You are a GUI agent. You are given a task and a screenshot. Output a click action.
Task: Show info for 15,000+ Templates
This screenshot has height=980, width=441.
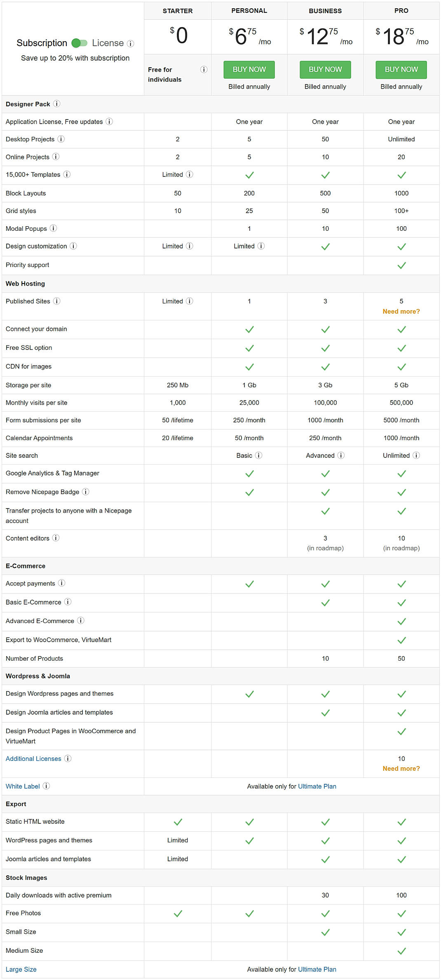[x=67, y=174]
